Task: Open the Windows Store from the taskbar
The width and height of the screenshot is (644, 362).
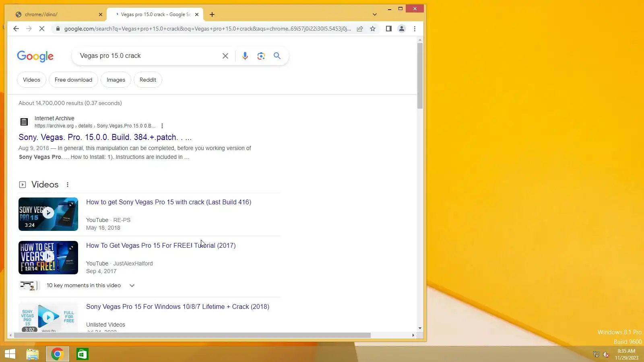Action: tap(83, 354)
